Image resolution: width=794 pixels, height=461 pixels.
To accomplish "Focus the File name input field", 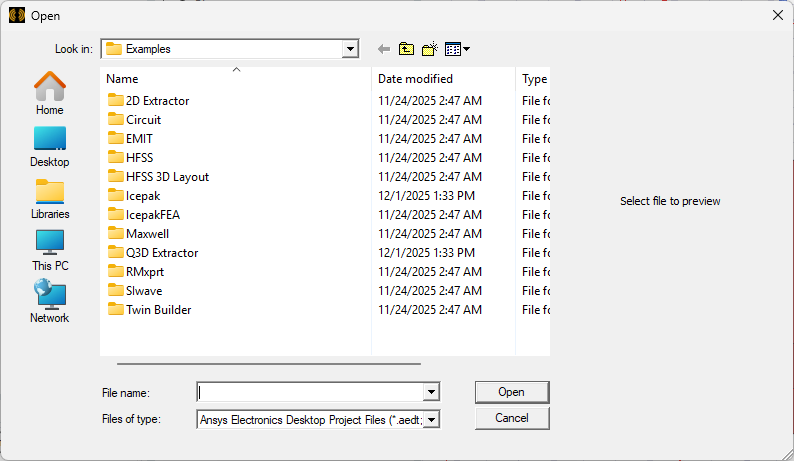I will click(310, 392).
